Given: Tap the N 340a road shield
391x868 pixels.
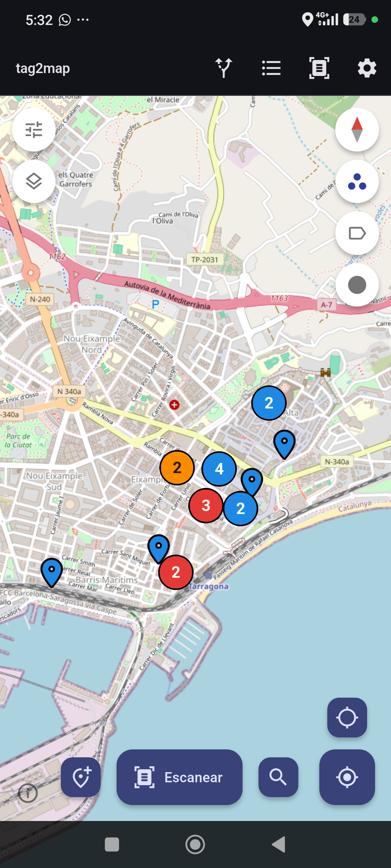Looking at the screenshot, I should pos(69,391).
